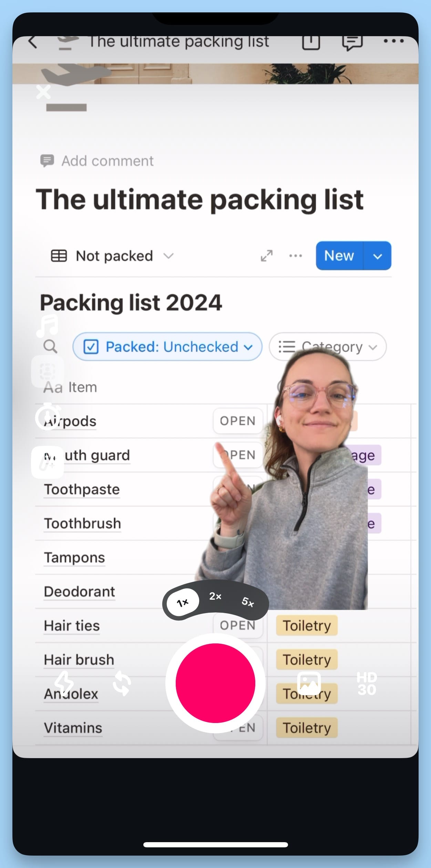Toggle the Packed: Unchecked filter
Screen dimensions: 431x868
(167, 347)
